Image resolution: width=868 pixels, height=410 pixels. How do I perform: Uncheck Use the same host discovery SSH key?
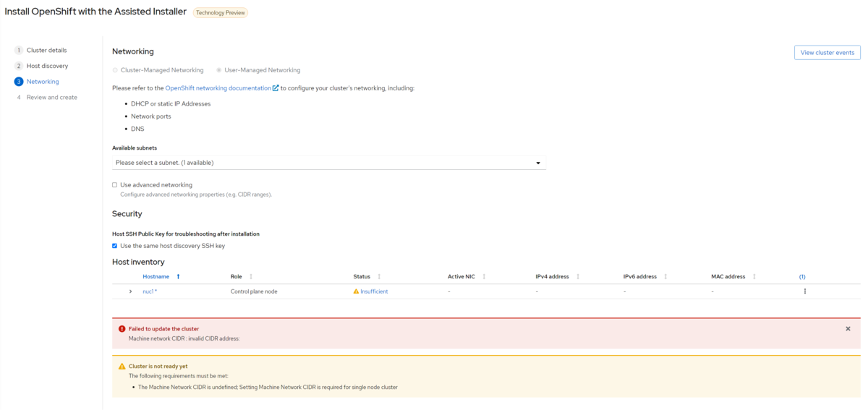[x=115, y=246]
